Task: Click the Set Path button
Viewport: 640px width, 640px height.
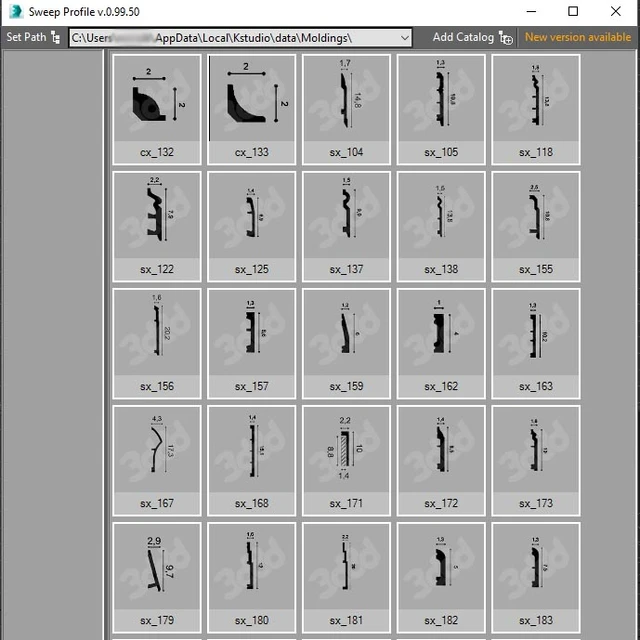Action: 33,37
